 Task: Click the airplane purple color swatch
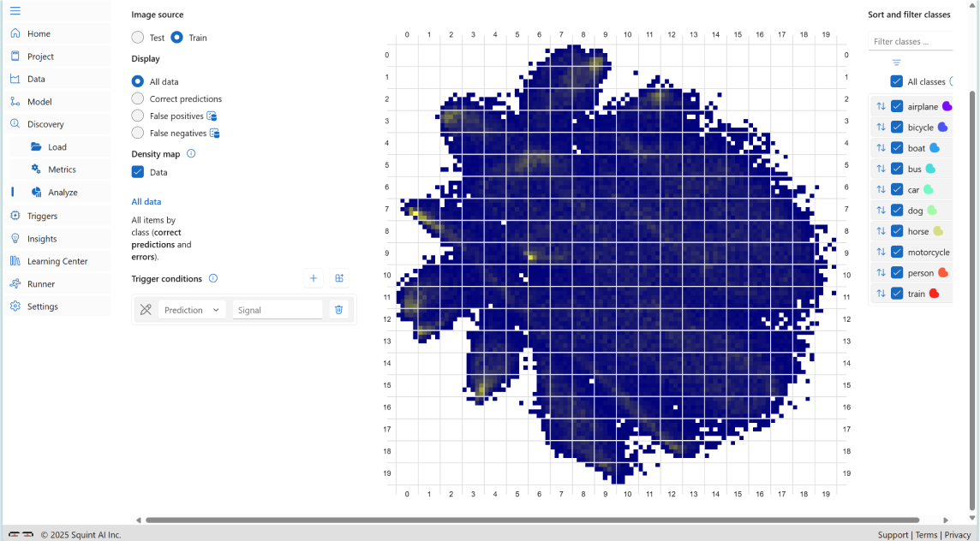tap(947, 106)
